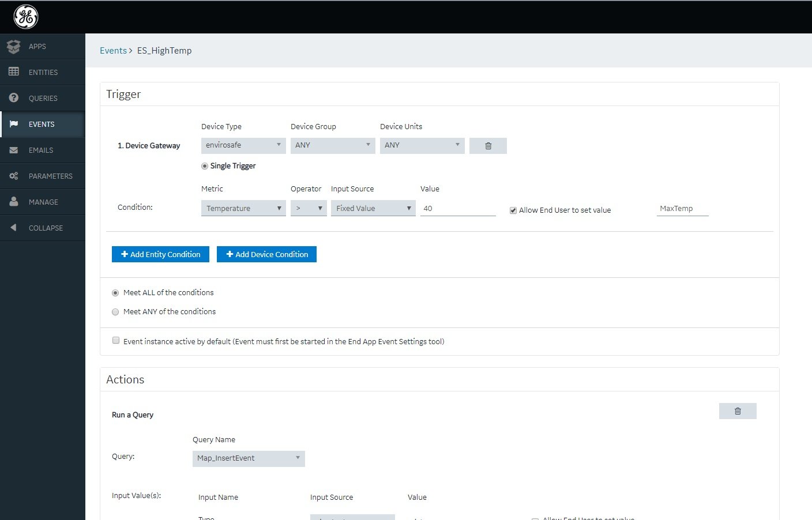Collapse the sidebar navigation
Viewport: 812px width, 520px height.
(45, 228)
